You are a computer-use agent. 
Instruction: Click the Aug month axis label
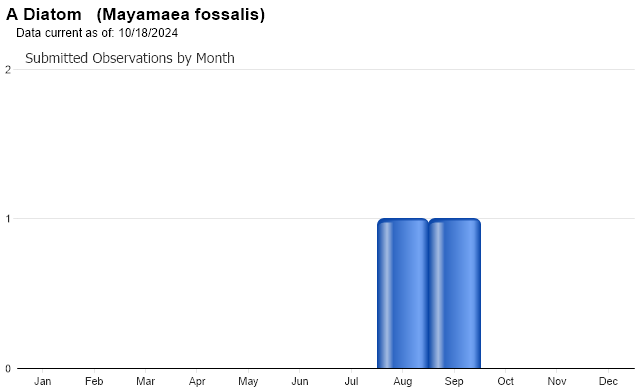[402, 381]
